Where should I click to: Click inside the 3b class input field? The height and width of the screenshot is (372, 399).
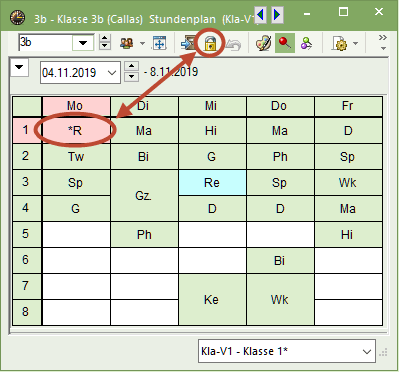pyautogui.click(x=45, y=43)
